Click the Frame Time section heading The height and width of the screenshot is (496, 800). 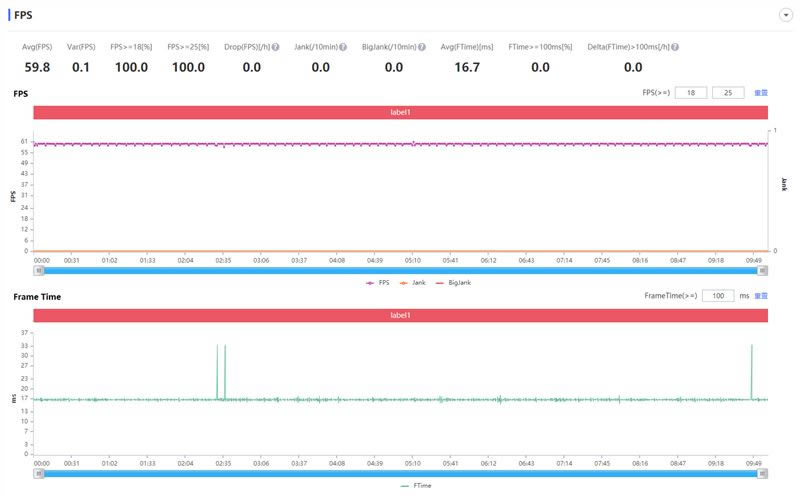[37, 296]
